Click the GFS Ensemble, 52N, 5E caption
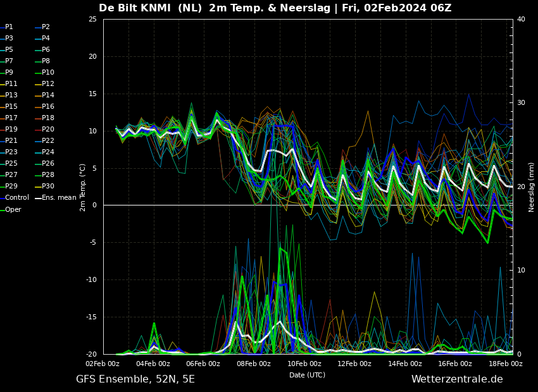This screenshot has width=538, height=392. tap(135, 379)
